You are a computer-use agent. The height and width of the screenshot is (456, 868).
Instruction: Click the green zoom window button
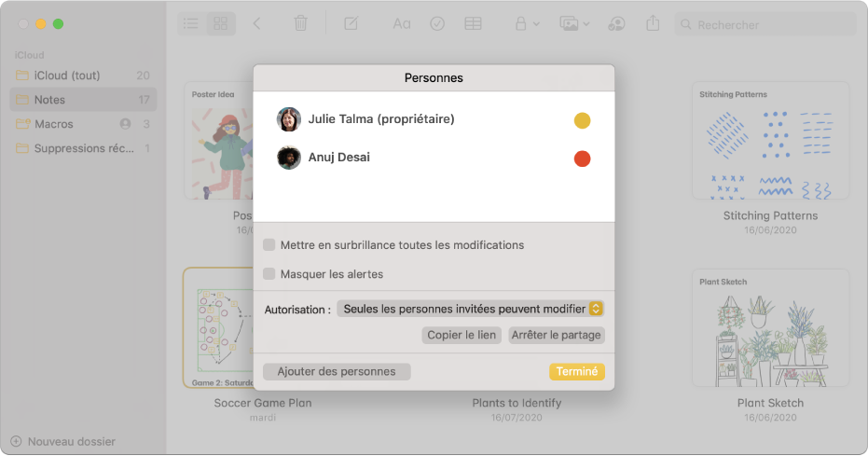click(58, 24)
